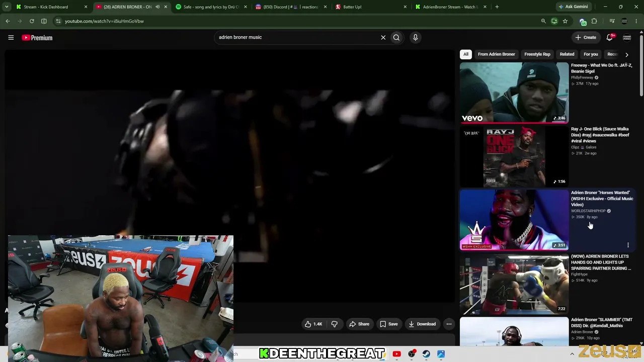Click the Create button
This screenshot has width=644, height=362.
[586, 37]
